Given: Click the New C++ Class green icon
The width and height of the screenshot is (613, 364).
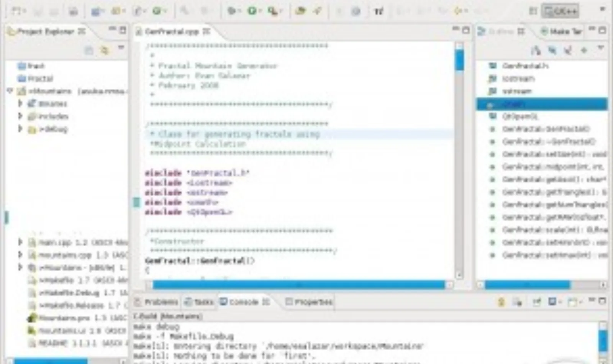Looking at the screenshot, I should [x=156, y=11].
